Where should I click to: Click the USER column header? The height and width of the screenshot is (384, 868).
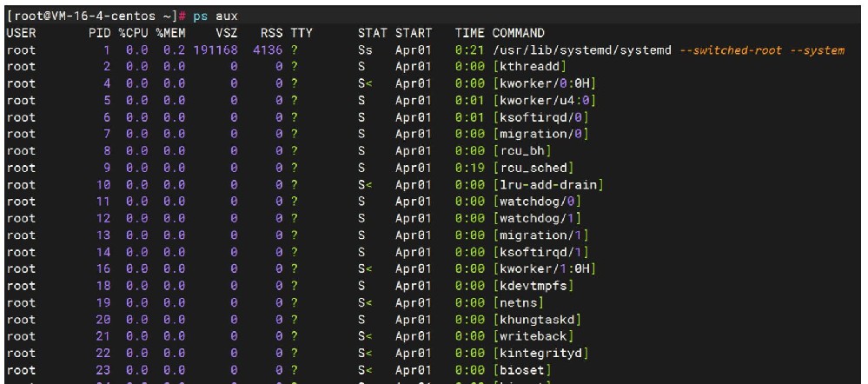(x=21, y=33)
